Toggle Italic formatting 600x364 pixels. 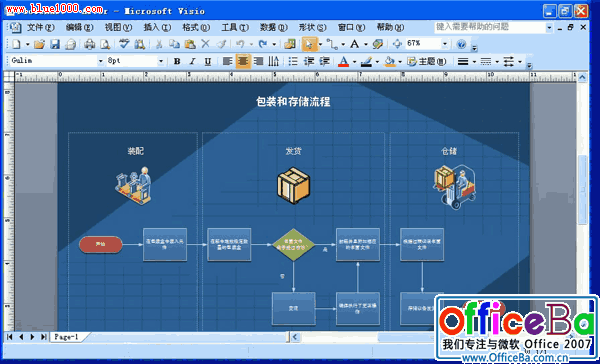[x=192, y=61]
